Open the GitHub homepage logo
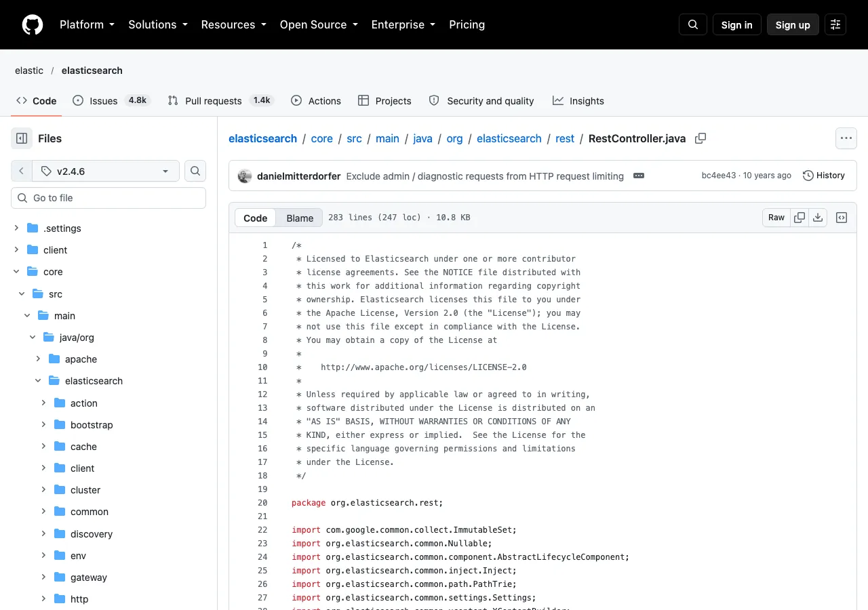This screenshot has height=610, width=868. pyautogui.click(x=33, y=24)
